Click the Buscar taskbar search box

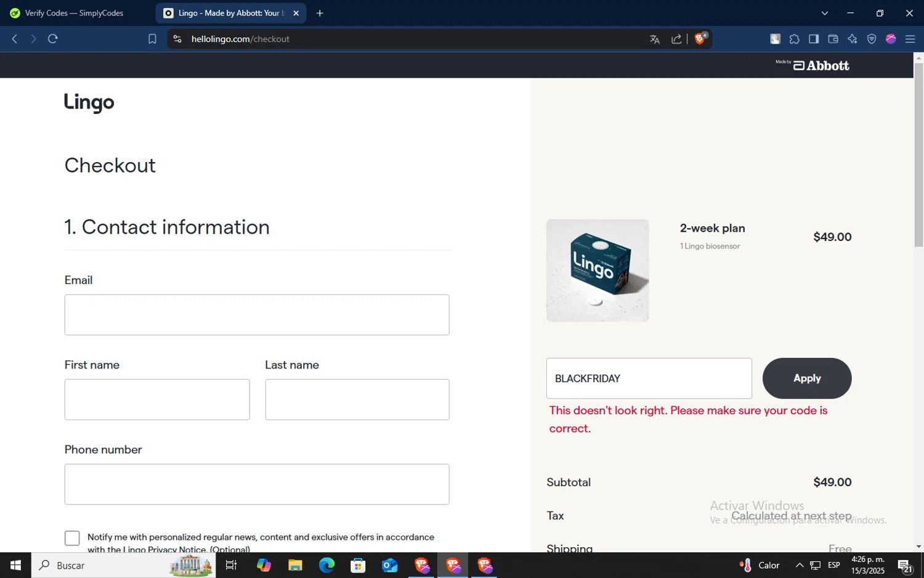coord(123,565)
